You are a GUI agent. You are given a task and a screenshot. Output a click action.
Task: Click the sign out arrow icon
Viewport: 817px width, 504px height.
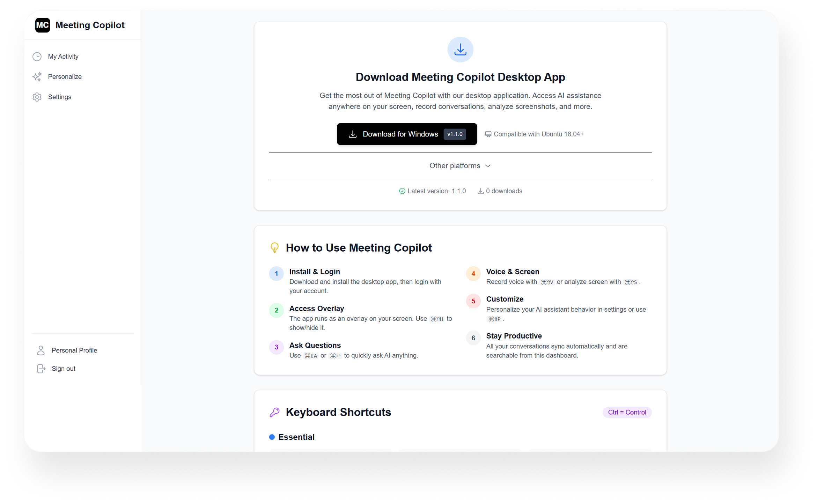click(41, 369)
